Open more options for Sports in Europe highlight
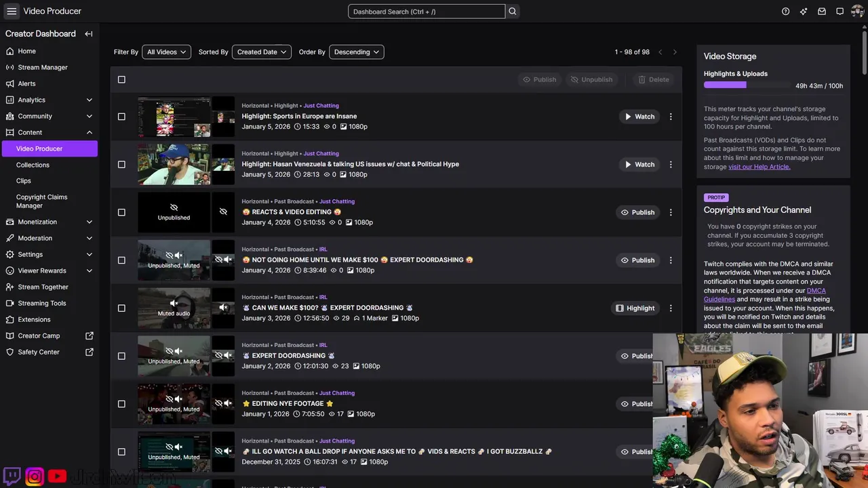The image size is (868, 488). pyautogui.click(x=671, y=117)
